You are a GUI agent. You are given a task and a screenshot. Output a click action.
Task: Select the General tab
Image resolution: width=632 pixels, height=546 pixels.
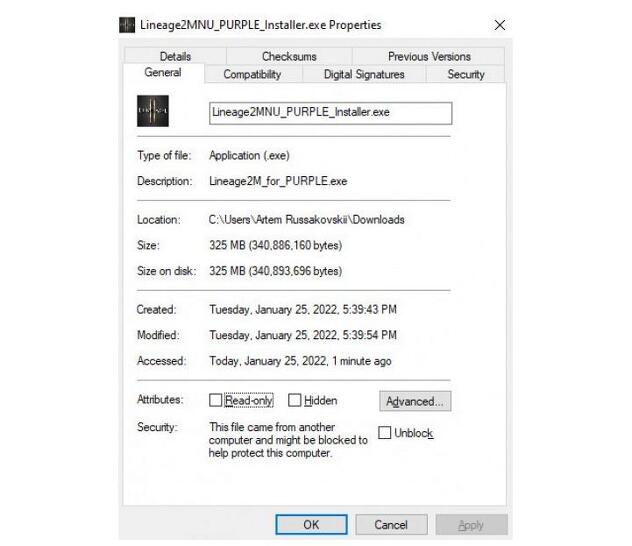click(x=163, y=73)
